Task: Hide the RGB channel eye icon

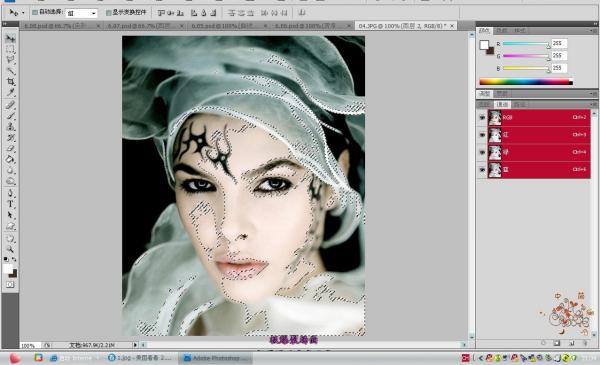Action: tap(482, 118)
